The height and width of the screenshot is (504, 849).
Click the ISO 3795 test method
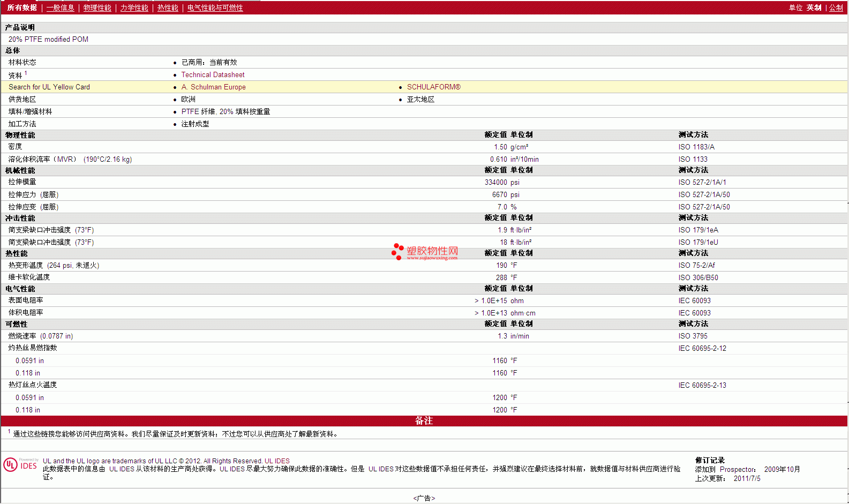[693, 336]
